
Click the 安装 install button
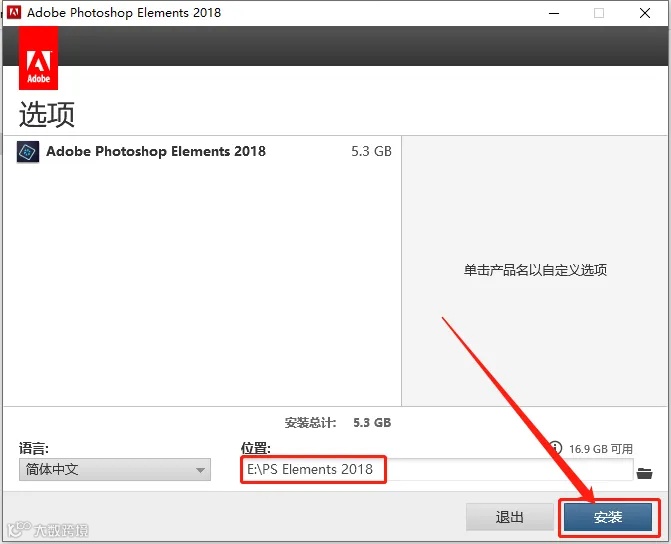[608, 517]
